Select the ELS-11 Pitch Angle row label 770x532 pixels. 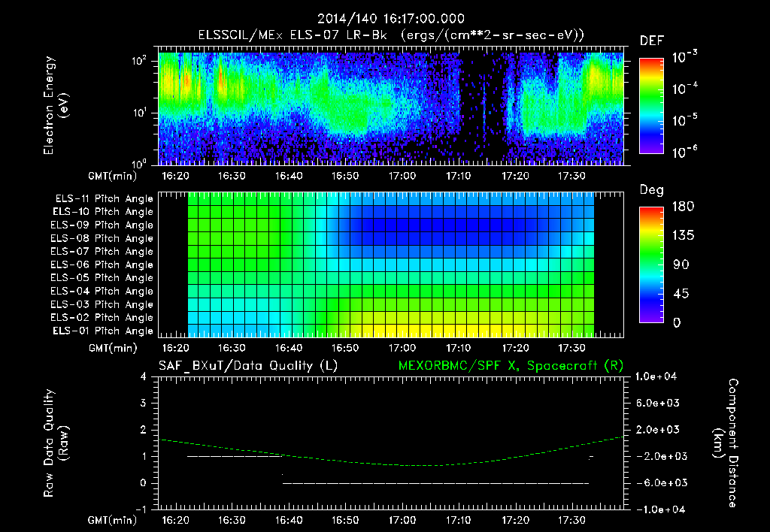pos(104,199)
